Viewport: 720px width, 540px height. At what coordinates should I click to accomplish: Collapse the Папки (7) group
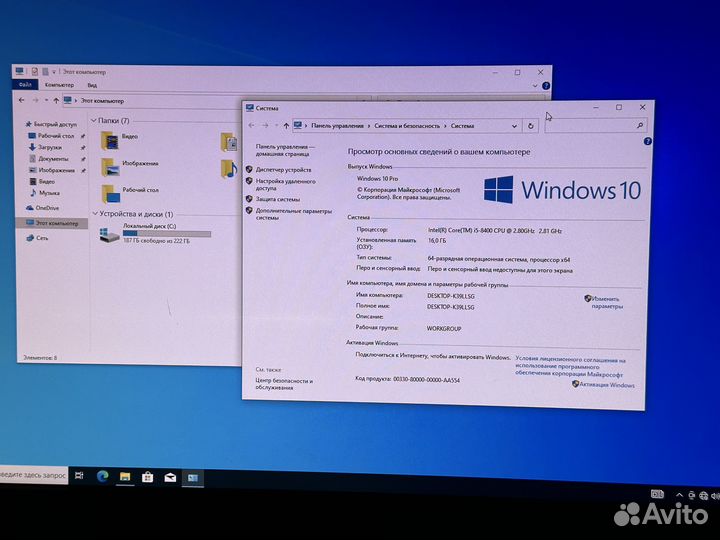click(94, 120)
